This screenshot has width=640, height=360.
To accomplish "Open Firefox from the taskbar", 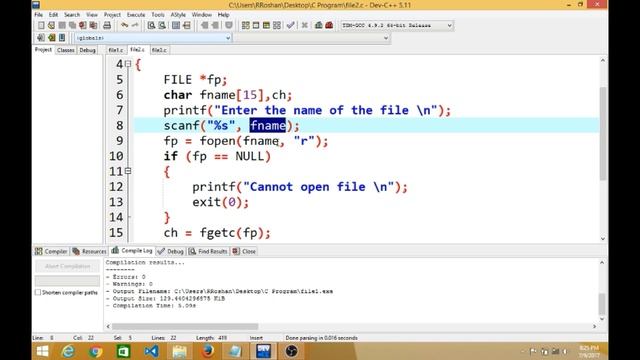I will 208,351.
